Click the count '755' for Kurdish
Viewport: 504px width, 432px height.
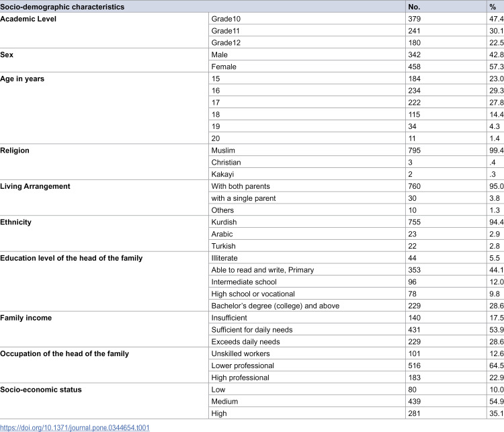(x=415, y=222)
